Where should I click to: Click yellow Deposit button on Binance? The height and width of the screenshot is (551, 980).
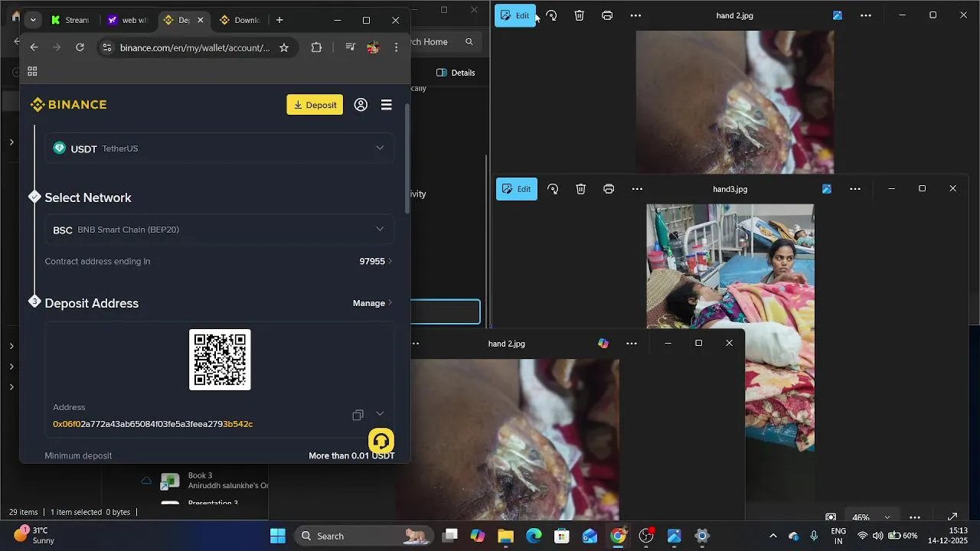[x=315, y=105]
